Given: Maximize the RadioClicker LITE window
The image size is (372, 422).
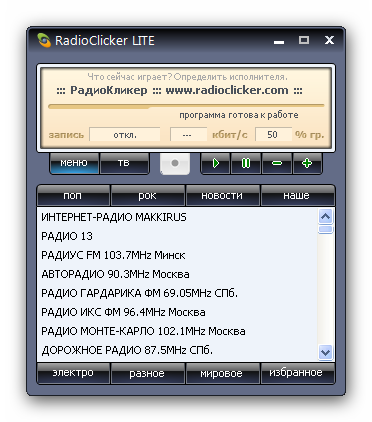Looking at the screenshot, I should 304,40.
